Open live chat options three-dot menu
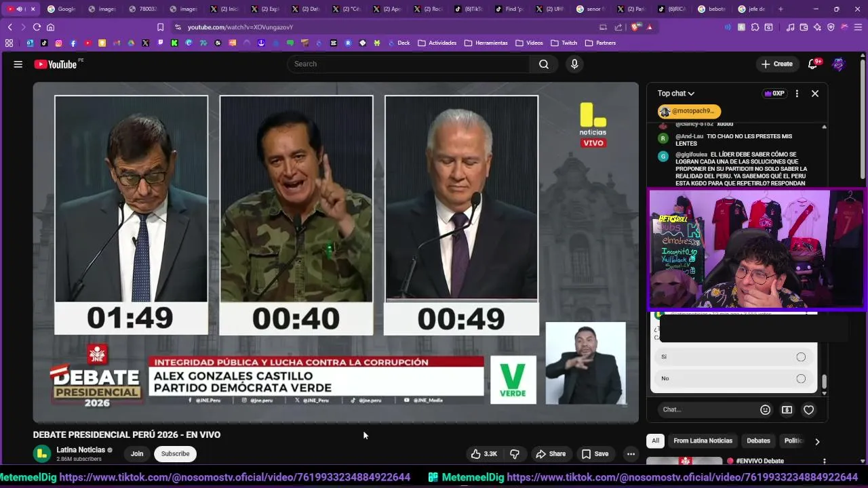The height and width of the screenshot is (488, 868). point(797,94)
